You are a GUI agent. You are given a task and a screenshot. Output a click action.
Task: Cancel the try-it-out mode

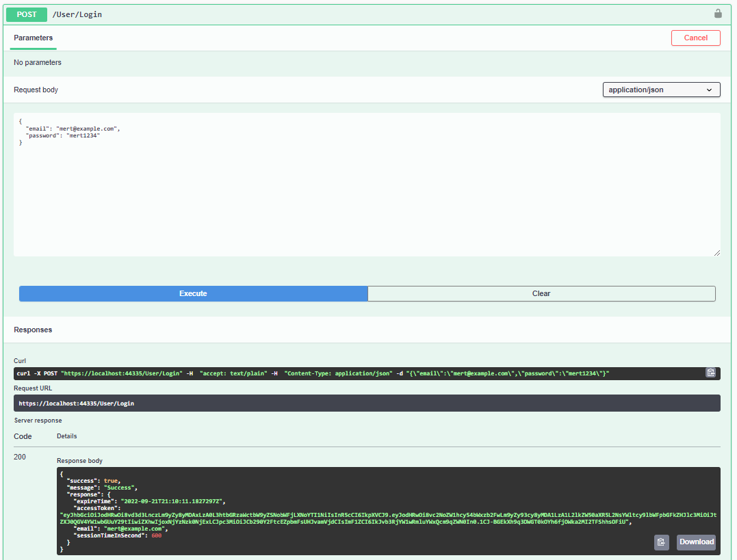click(x=695, y=38)
